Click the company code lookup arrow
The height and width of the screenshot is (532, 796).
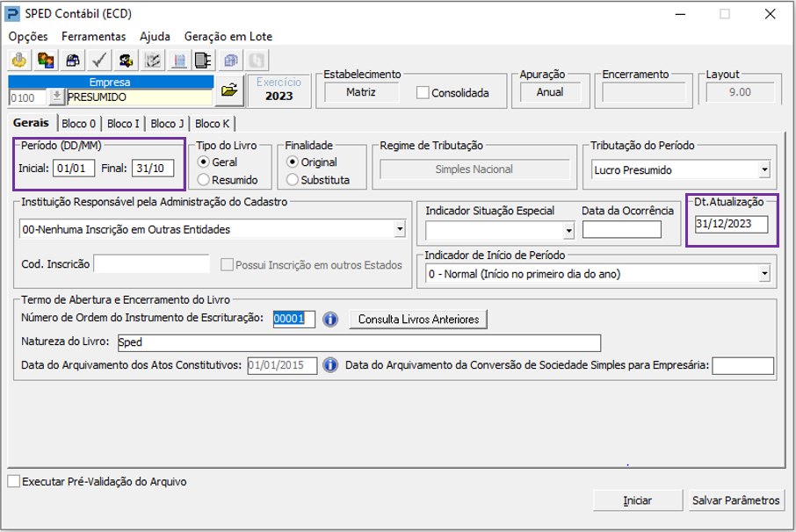[x=57, y=97]
